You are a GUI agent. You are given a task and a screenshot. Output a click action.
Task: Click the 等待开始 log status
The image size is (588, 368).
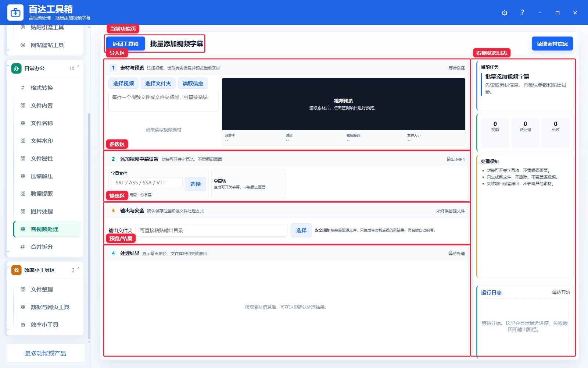pyautogui.click(x=561, y=293)
